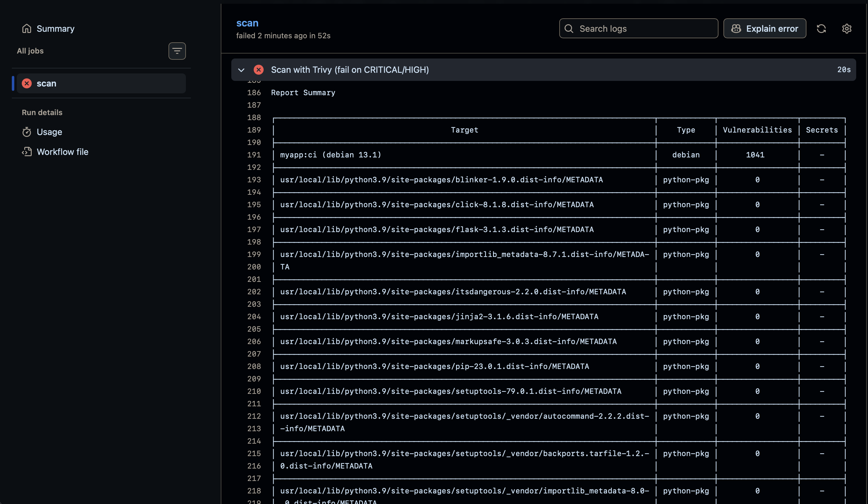Select log line number 208
The image size is (868, 504).
[x=254, y=366]
